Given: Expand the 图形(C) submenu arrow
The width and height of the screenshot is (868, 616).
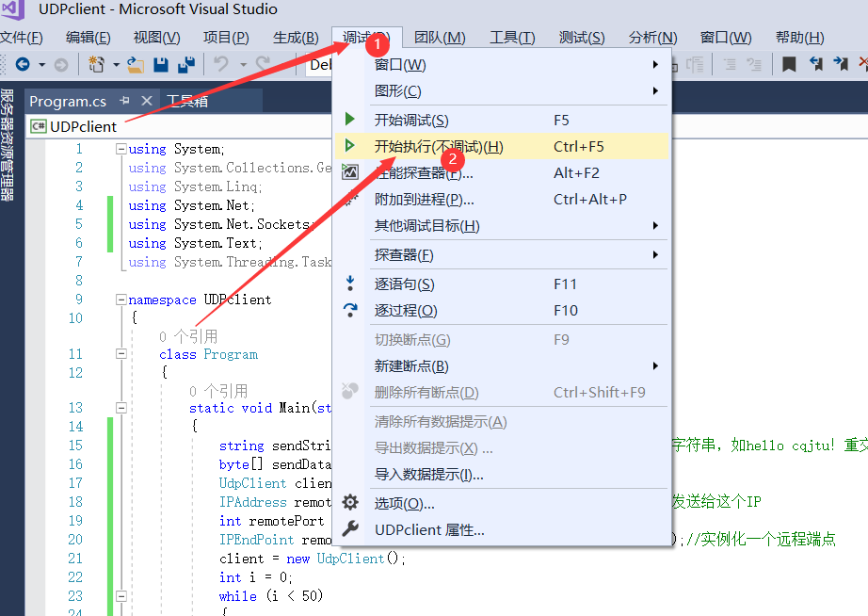Looking at the screenshot, I should [655, 90].
